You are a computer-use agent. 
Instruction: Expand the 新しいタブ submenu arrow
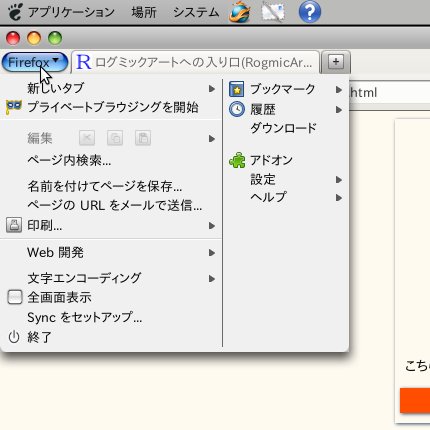point(212,89)
